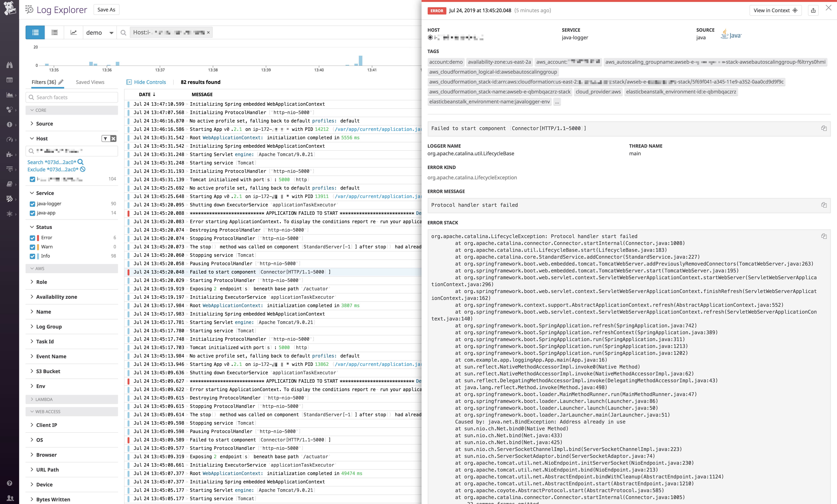This screenshot has width=837, height=504.
Task: Expand the Availability zone facet
Action: point(56,297)
